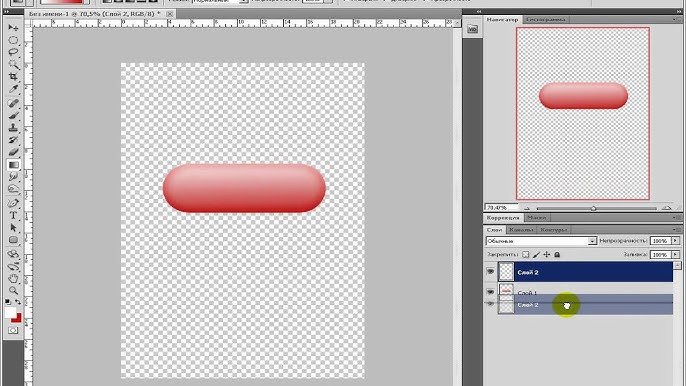Switch to the Контуры tab
Viewport: 686px width, 386px height.
point(553,230)
